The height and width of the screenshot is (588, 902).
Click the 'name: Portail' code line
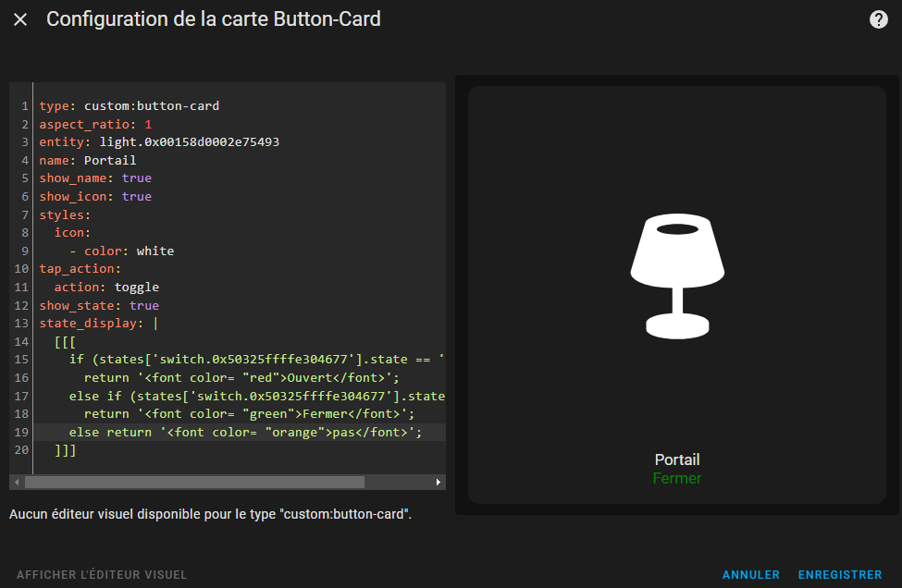(x=88, y=160)
